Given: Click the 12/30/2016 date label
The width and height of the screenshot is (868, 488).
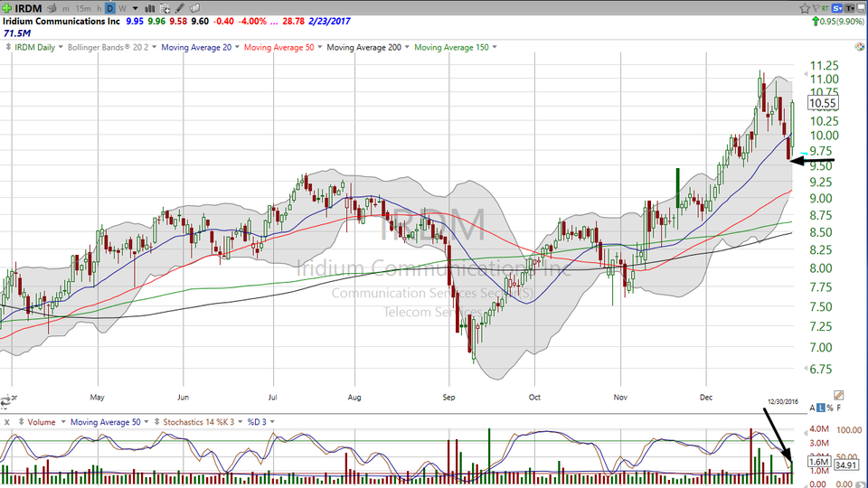Looking at the screenshot, I should (783, 401).
